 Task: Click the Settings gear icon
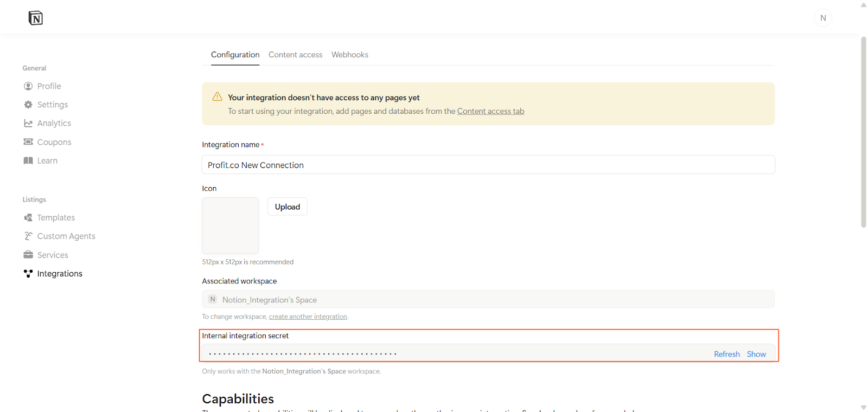pos(28,105)
